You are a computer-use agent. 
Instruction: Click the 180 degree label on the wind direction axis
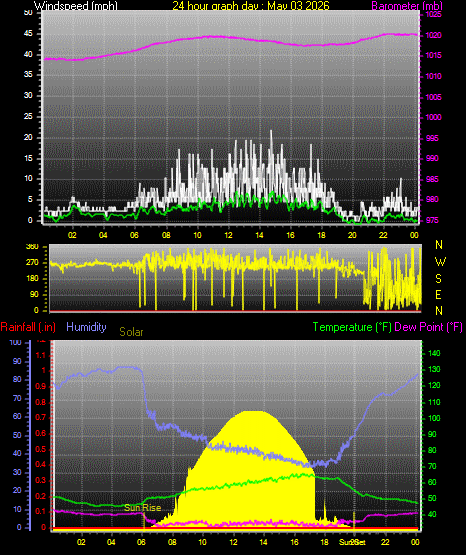pos(32,279)
